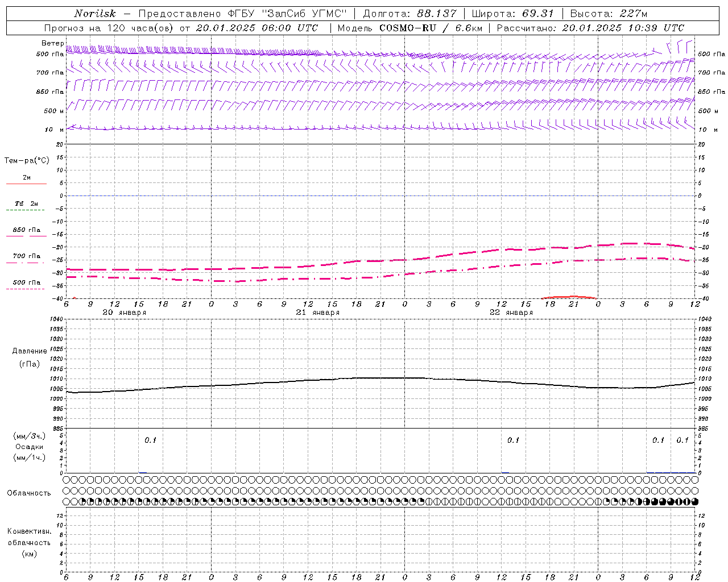Select the forecast start time 20.01.2025 06:00 UTC
This screenshot has height=582, width=728.
tap(257, 28)
